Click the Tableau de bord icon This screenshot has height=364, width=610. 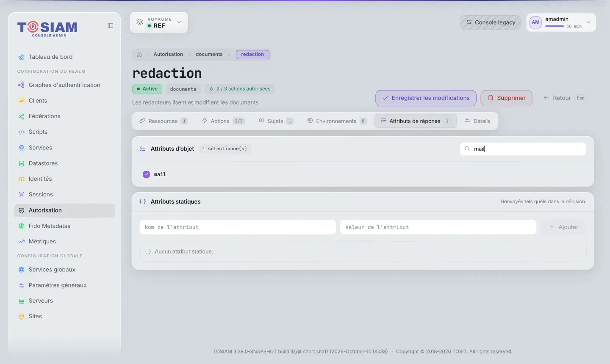pos(22,57)
